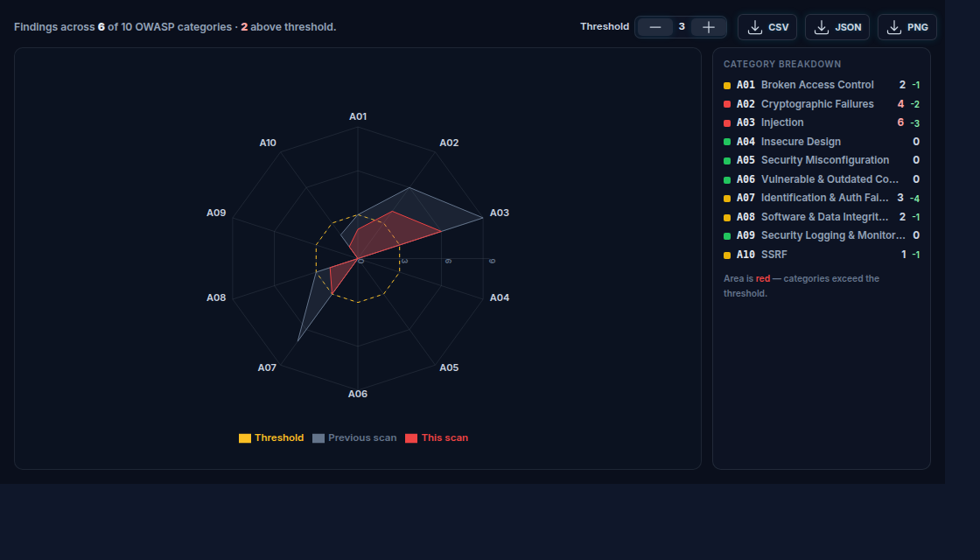Download the chart as PNG

tap(906, 27)
